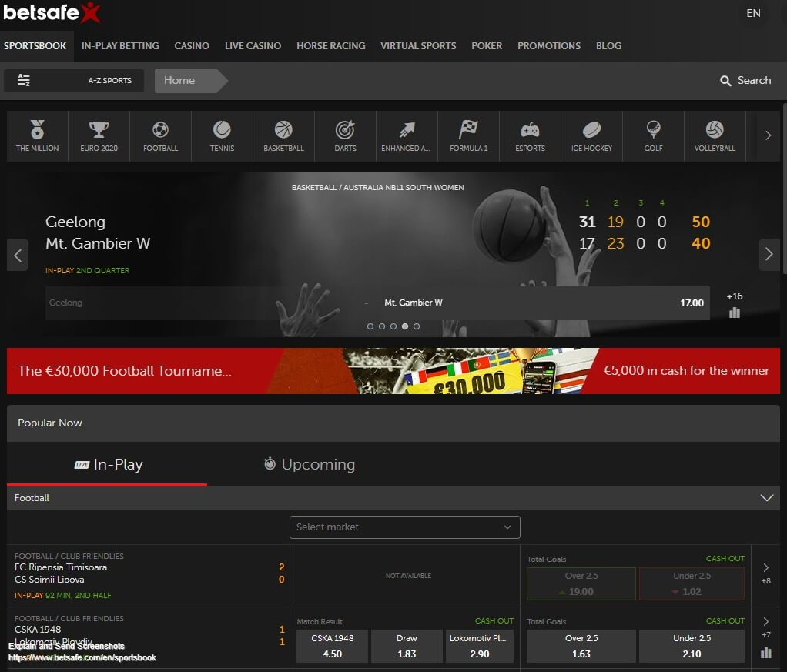
Task: Open the Horse Racing menu item
Action: pyautogui.click(x=331, y=45)
